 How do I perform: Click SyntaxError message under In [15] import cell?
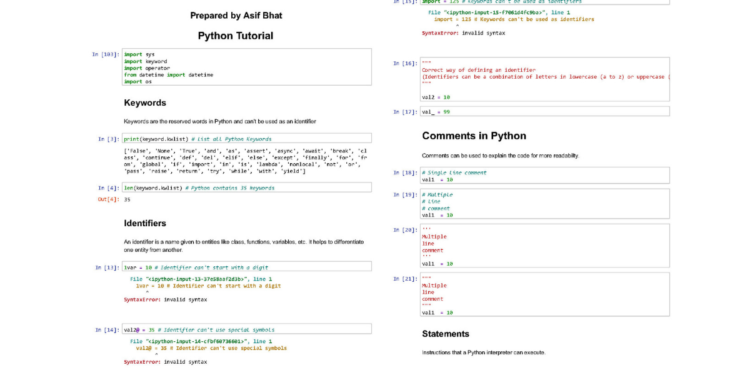(463, 33)
